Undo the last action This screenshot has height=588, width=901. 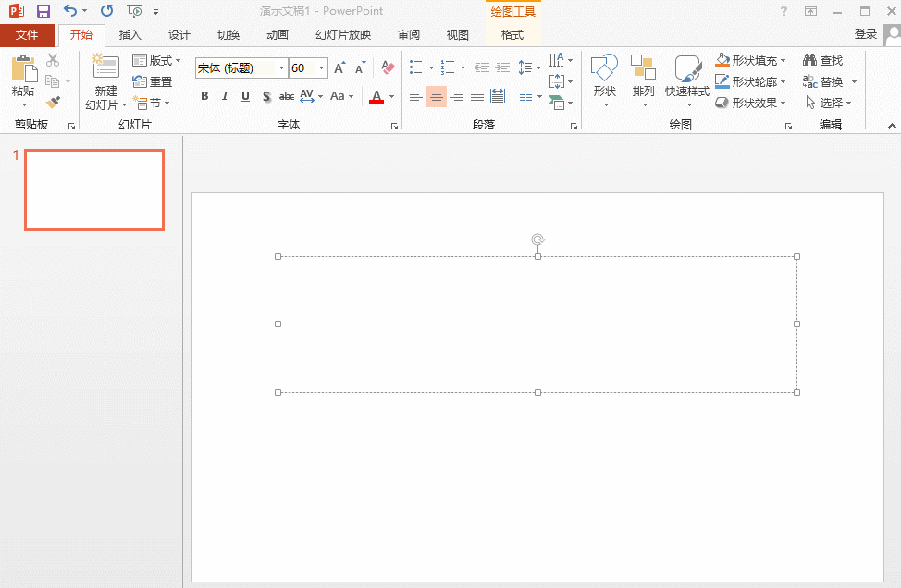pyautogui.click(x=70, y=11)
